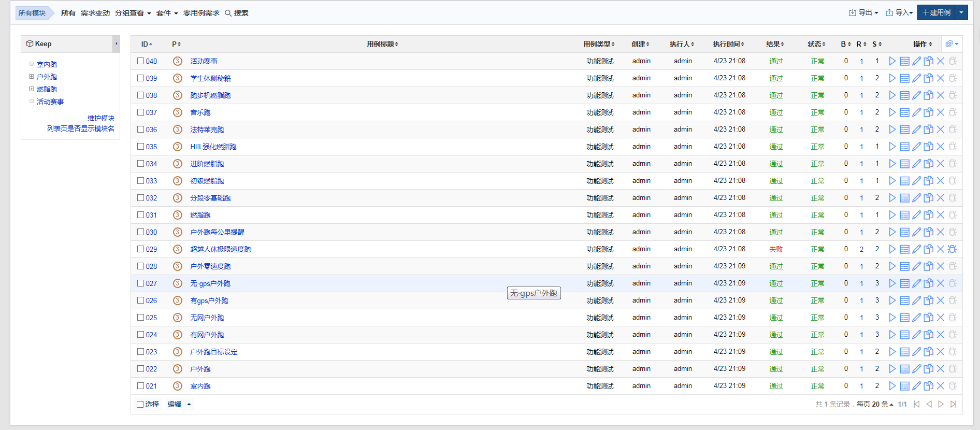The width and height of the screenshot is (980, 430).
Task: Toggle the 选择 select-all checkbox
Action: (140, 404)
